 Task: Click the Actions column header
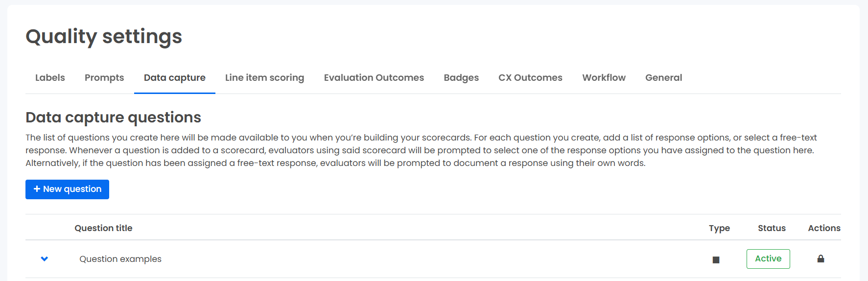(x=824, y=228)
